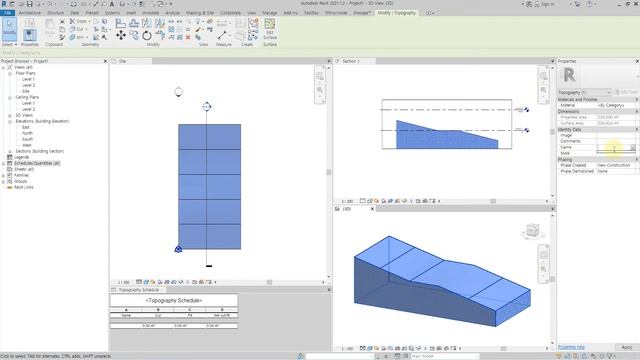Select the Site floor plan
The height and width of the screenshot is (360, 640).
tap(26, 91)
